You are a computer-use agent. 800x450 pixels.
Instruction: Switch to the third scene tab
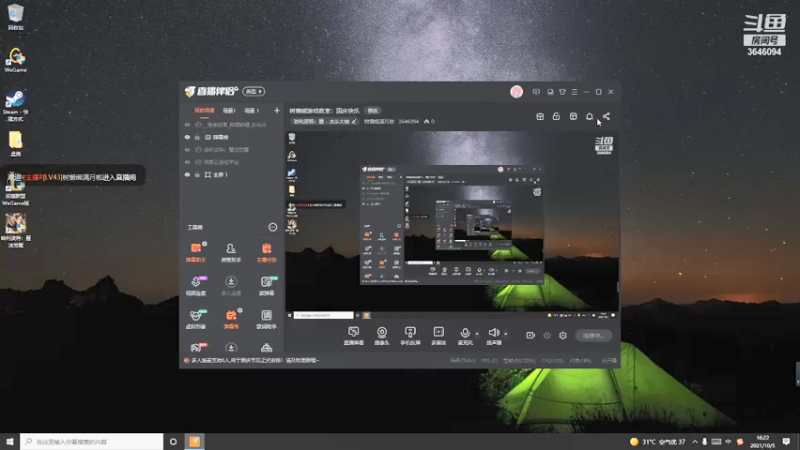coord(252,110)
